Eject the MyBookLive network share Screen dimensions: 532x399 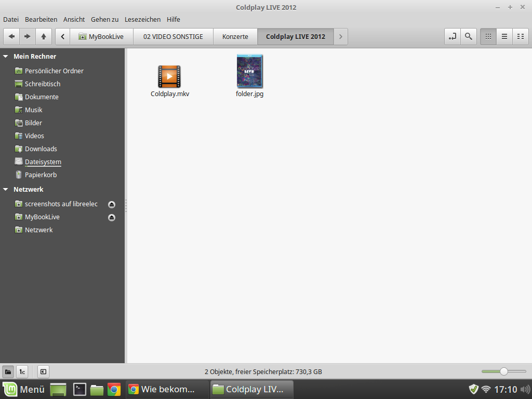tap(112, 218)
